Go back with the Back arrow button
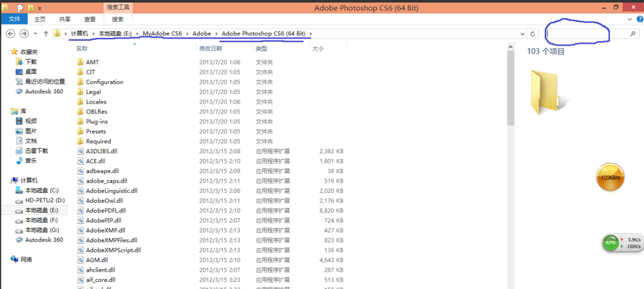Image resolution: width=644 pixels, height=289 pixels. pyautogui.click(x=11, y=33)
